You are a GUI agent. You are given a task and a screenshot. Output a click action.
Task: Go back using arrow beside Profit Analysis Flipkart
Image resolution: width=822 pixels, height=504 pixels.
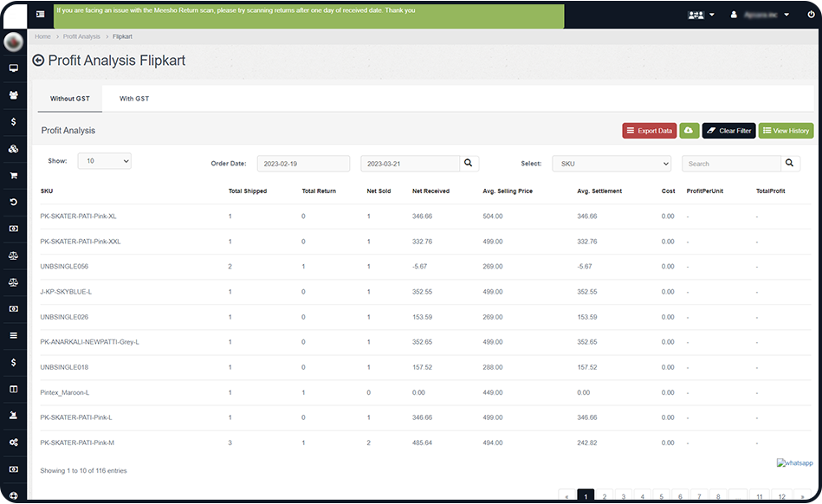tap(38, 61)
